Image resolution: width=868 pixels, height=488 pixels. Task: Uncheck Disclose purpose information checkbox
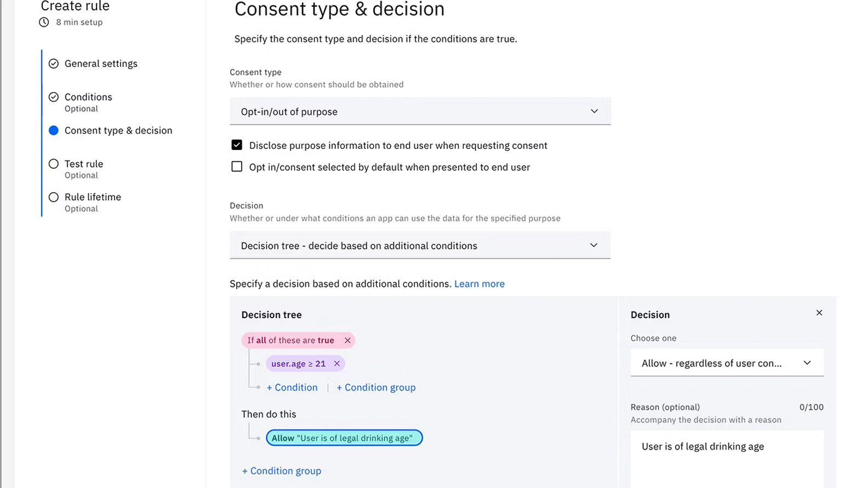[x=237, y=145]
